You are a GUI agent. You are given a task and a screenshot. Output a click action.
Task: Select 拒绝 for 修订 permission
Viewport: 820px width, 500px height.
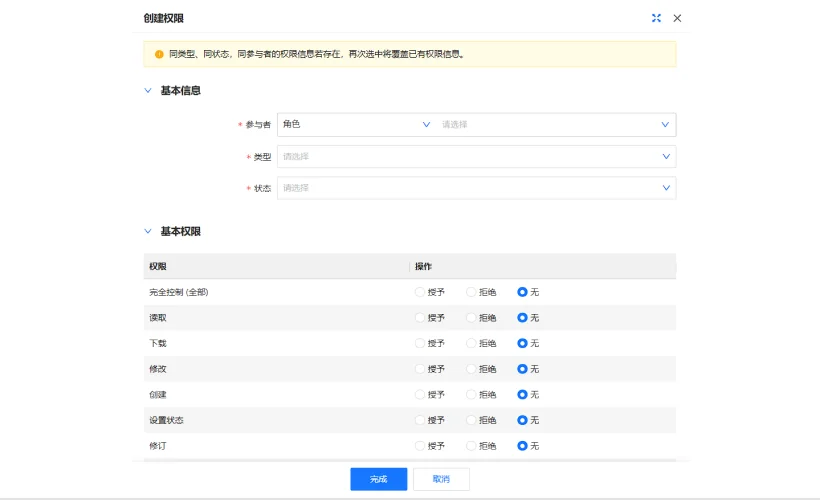coord(471,446)
